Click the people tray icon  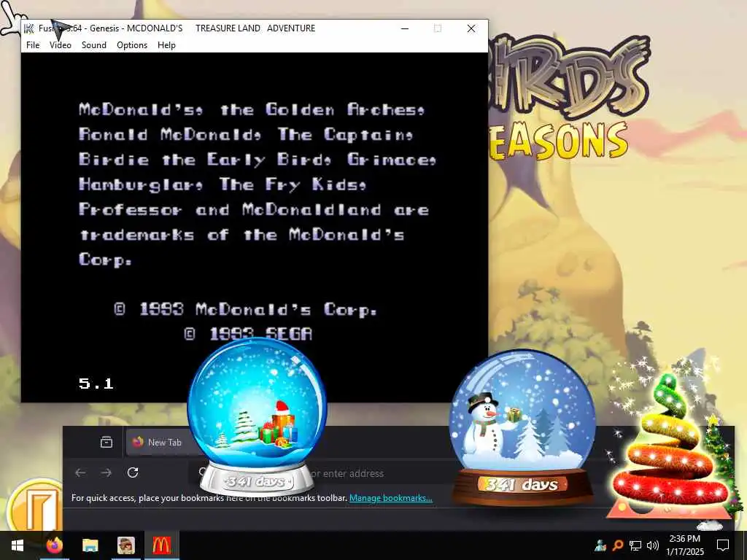[x=600, y=545]
